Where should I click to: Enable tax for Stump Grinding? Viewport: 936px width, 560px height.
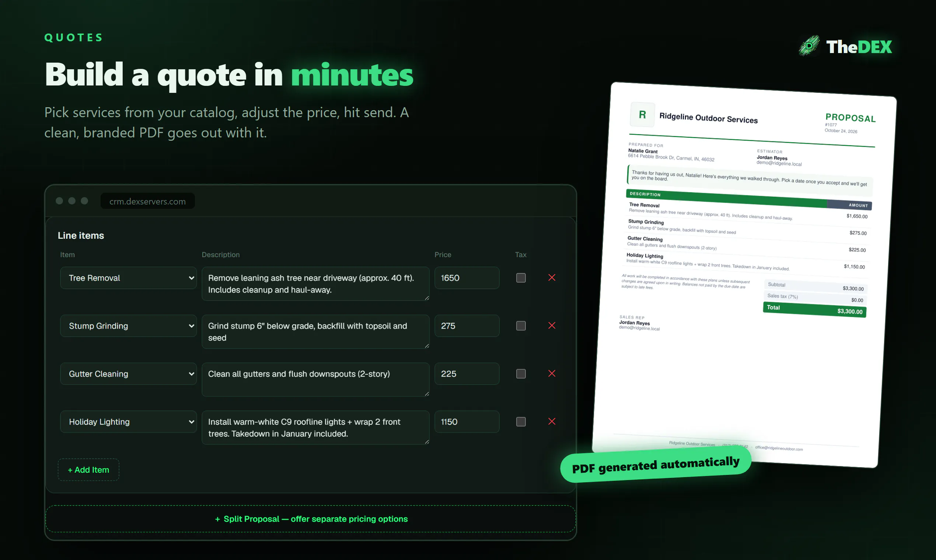click(x=521, y=326)
